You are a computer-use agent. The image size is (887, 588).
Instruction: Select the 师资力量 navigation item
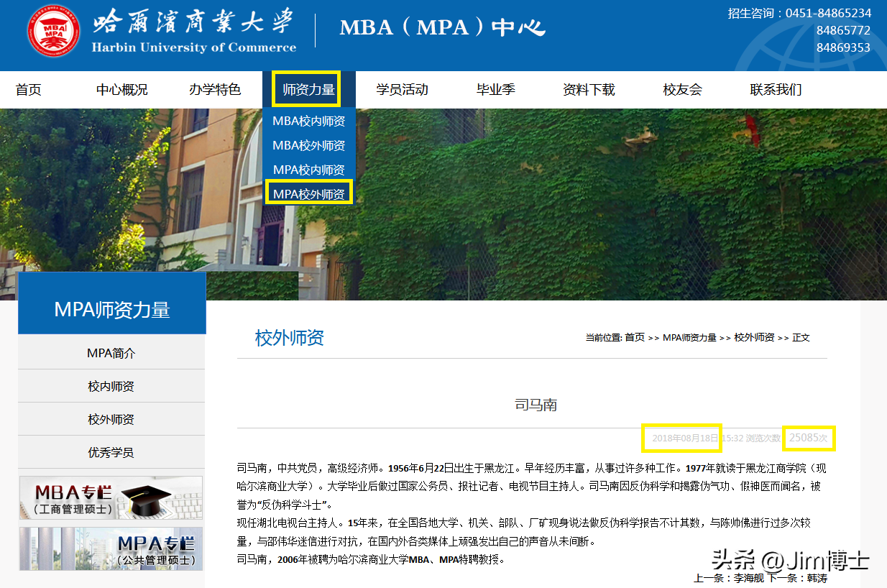pyautogui.click(x=309, y=90)
